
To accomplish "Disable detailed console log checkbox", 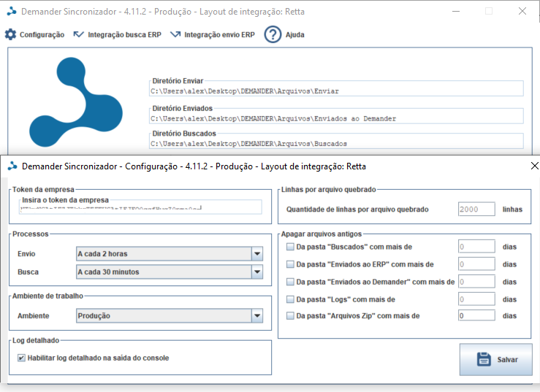I will click(21, 358).
